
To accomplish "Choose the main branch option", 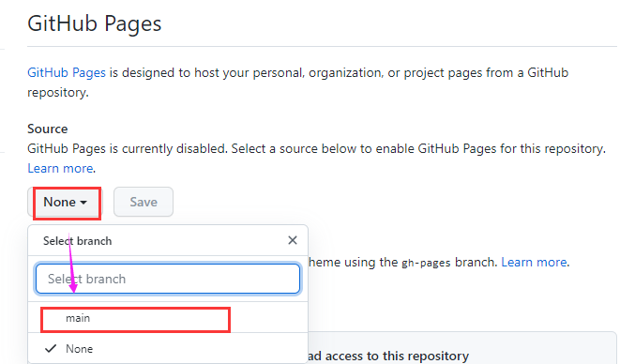I will (168, 318).
